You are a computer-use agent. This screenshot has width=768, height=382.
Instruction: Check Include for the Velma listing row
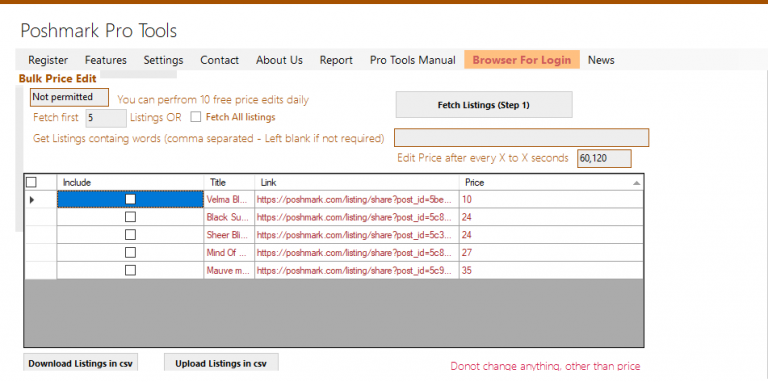pos(130,199)
